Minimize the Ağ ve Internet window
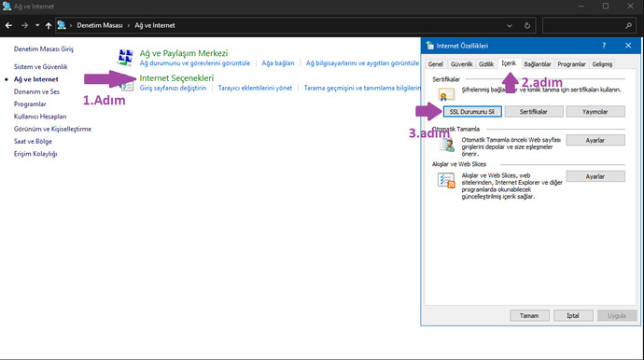Image resolution: width=644 pixels, height=360 pixels. [x=581, y=7]
